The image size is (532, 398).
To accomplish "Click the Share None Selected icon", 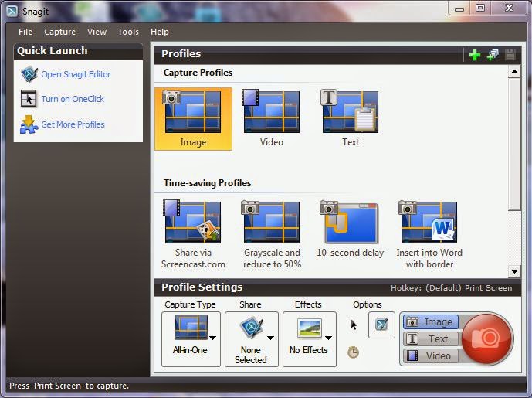I will [x=252, y=328].
